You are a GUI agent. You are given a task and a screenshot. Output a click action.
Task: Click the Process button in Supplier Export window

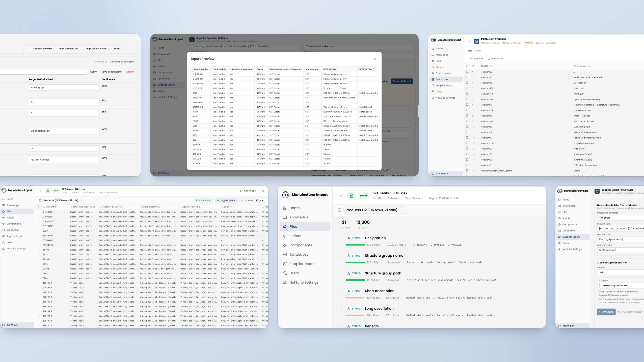tap(606, 312)
